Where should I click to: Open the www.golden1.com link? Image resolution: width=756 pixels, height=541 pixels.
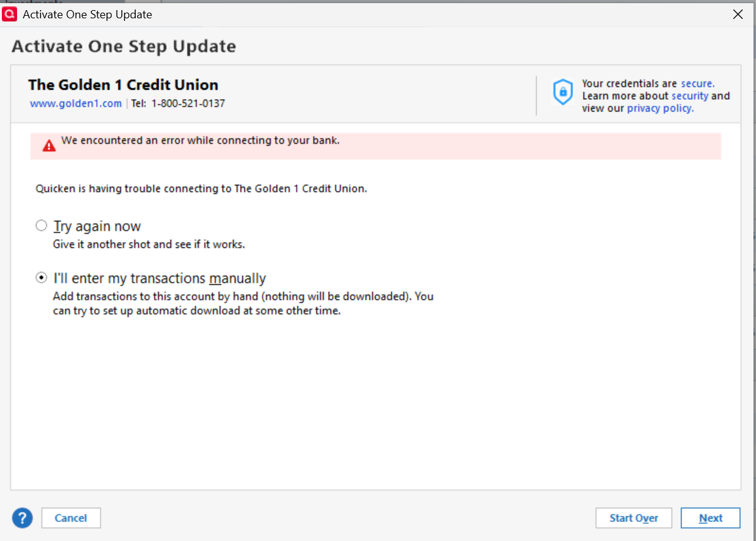click(76, 104)
